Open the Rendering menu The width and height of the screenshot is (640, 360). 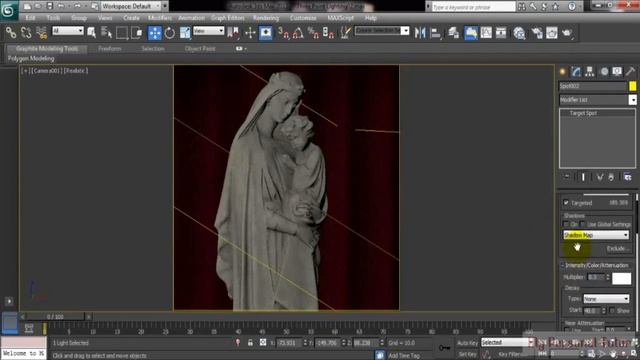(266, 18)
